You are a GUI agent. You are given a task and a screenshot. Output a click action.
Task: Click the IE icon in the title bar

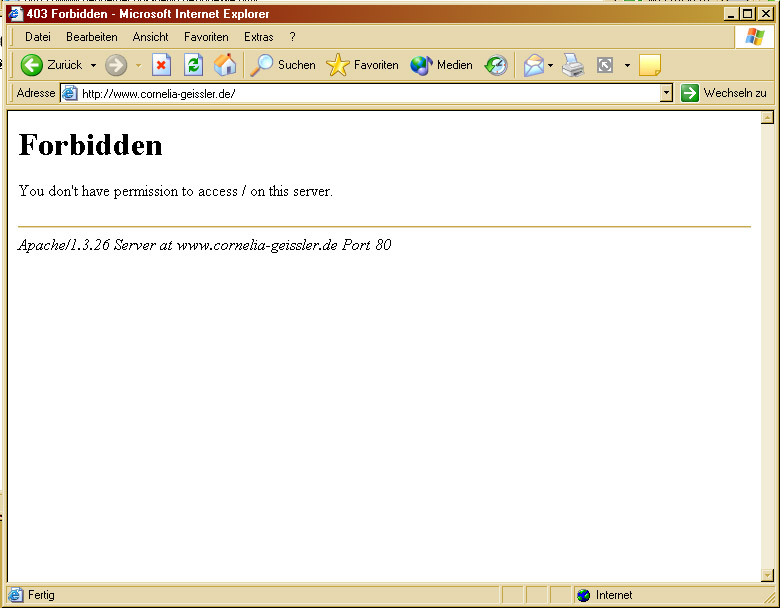[15, 13]
